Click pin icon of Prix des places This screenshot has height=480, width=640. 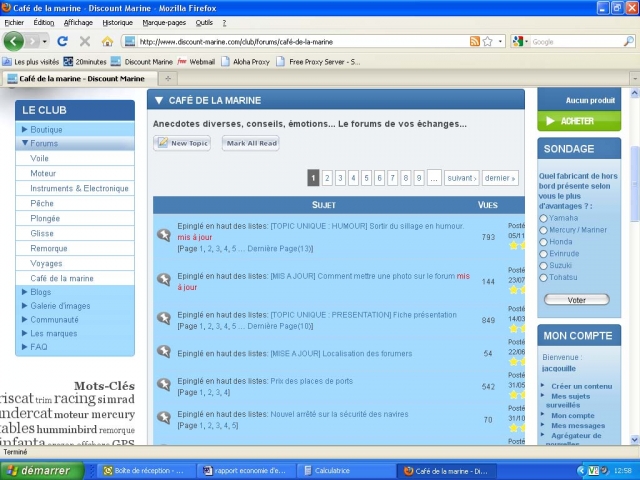point(164,384)
